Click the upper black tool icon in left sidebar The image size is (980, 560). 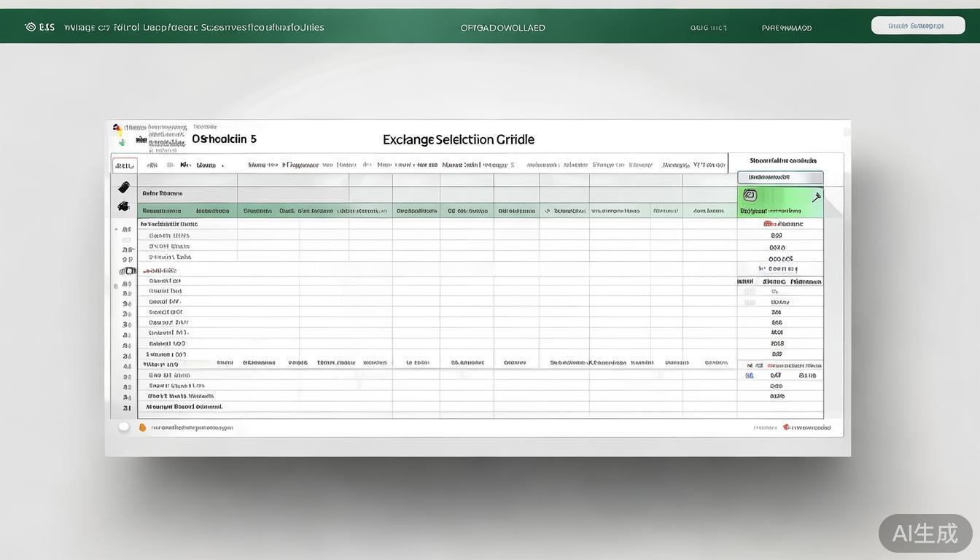[124, 187]
